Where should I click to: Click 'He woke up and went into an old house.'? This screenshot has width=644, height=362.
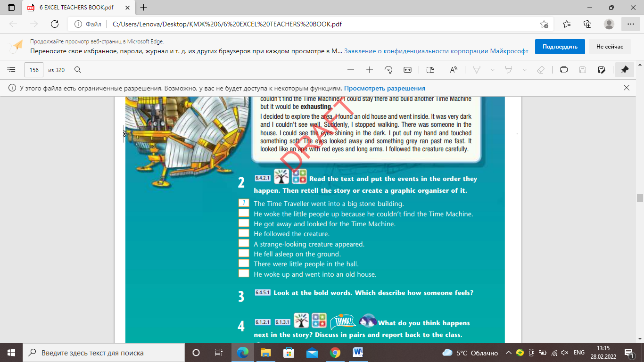[x=315, y=274]
